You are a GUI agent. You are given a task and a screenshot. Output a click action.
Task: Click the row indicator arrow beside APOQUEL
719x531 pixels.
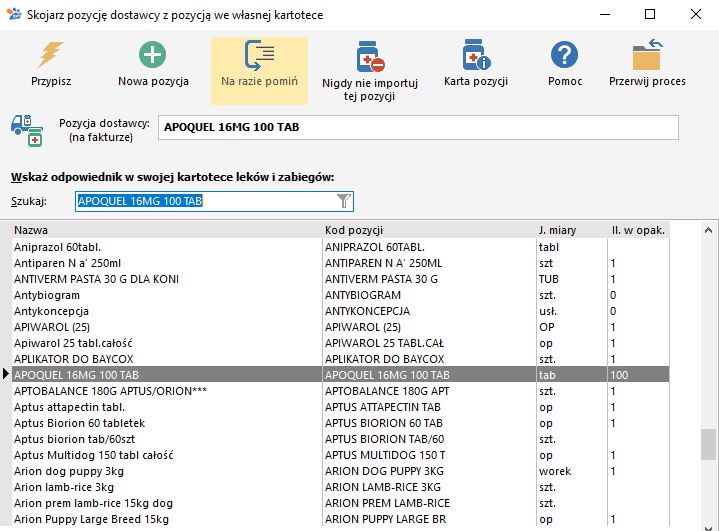(6, 374)
